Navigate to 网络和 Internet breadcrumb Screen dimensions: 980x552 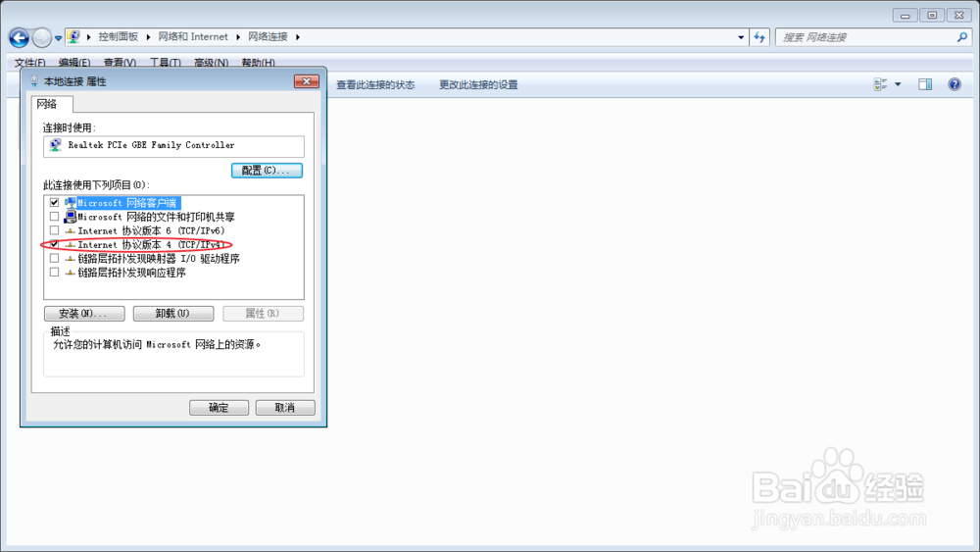pos(193,37)
